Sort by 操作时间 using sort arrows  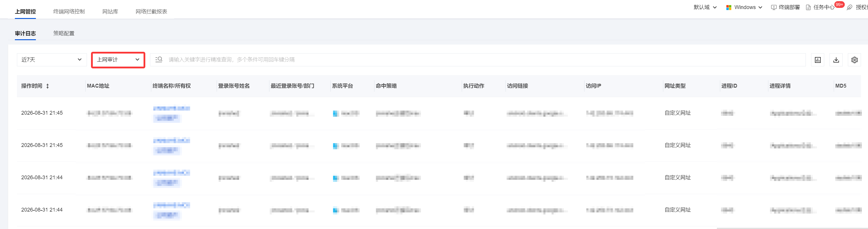48,86
